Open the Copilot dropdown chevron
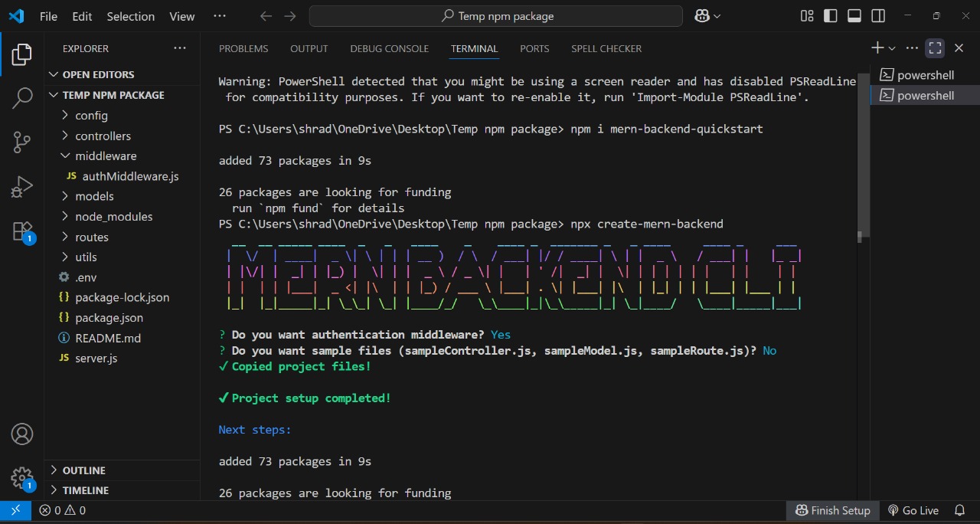Viewport: 980px width, 524px height. coord(717,16)
